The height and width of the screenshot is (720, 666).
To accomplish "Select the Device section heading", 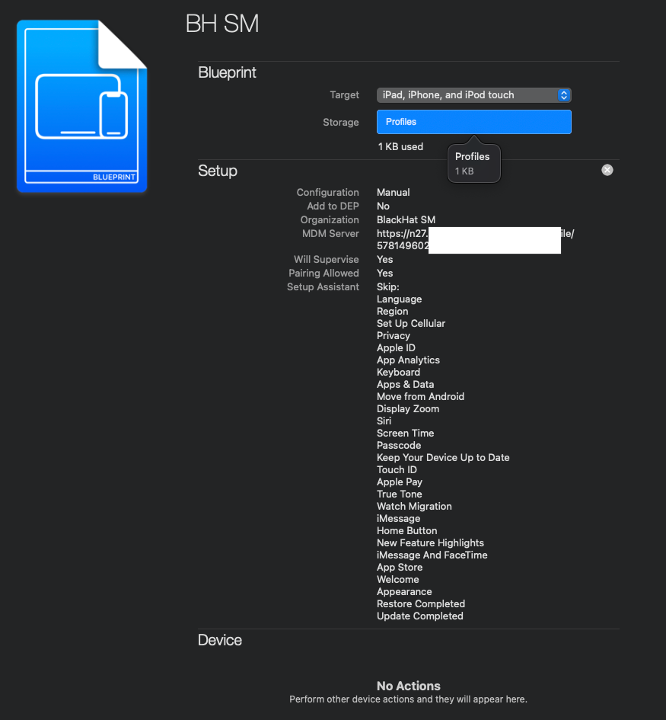I will point(219,640).
